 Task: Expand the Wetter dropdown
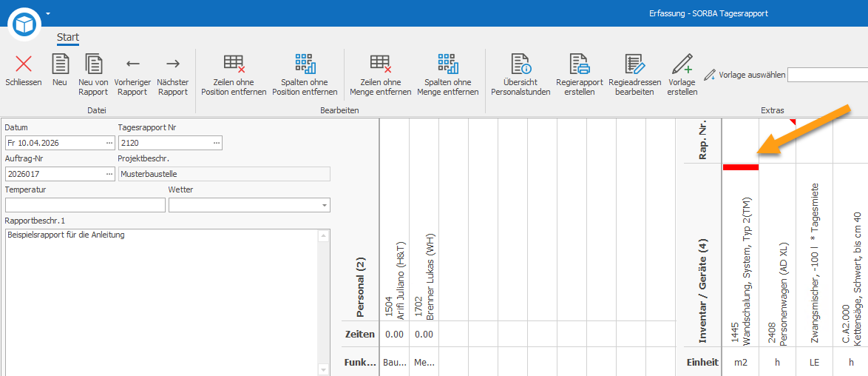[x=324, y=205]
